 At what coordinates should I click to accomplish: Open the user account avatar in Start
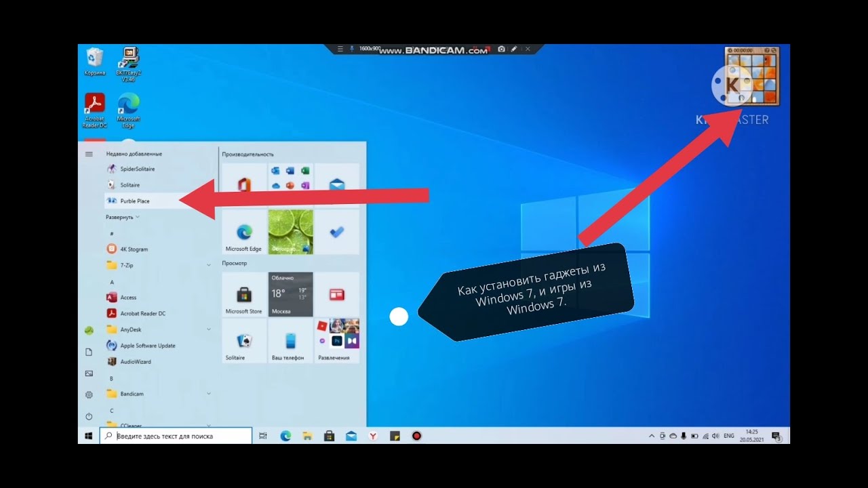(89, 331)
